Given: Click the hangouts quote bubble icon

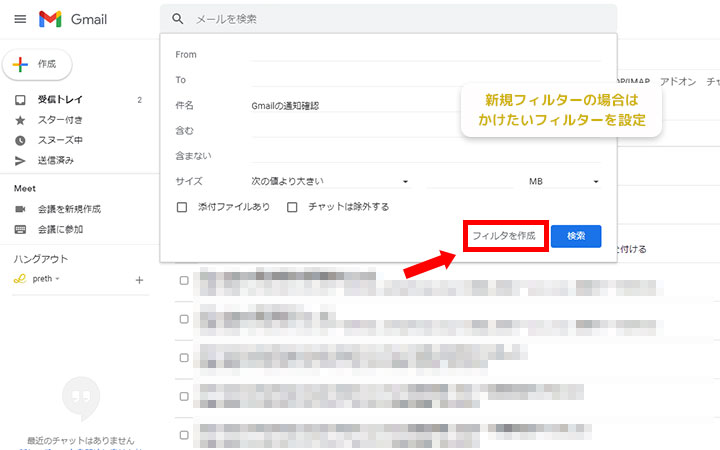Looking at the screenshot, I should (x=81, y=399).
